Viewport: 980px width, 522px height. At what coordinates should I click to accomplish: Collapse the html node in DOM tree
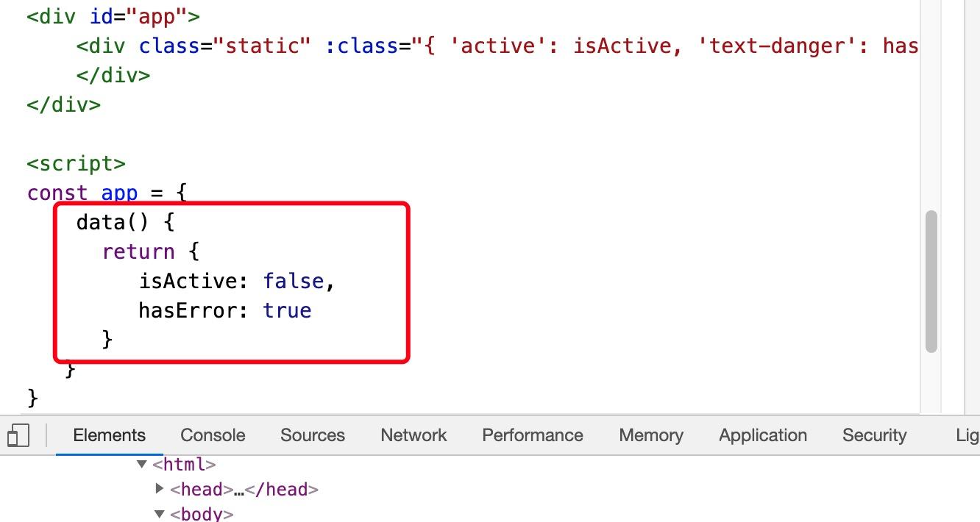(142, 464)
